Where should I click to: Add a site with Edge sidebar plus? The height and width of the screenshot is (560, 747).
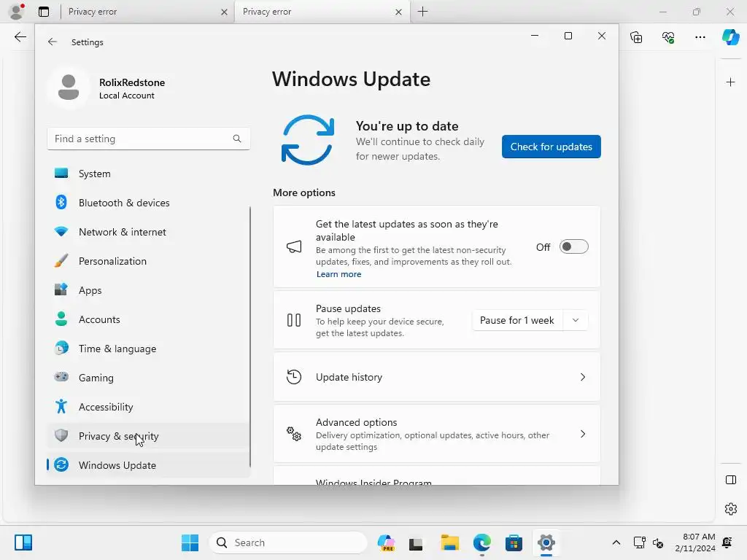click(x=731, y=82)
